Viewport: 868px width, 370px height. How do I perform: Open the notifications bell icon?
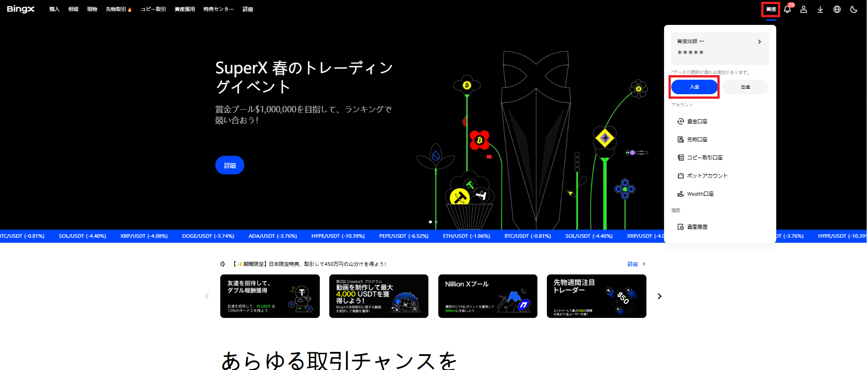click(787, 10)
